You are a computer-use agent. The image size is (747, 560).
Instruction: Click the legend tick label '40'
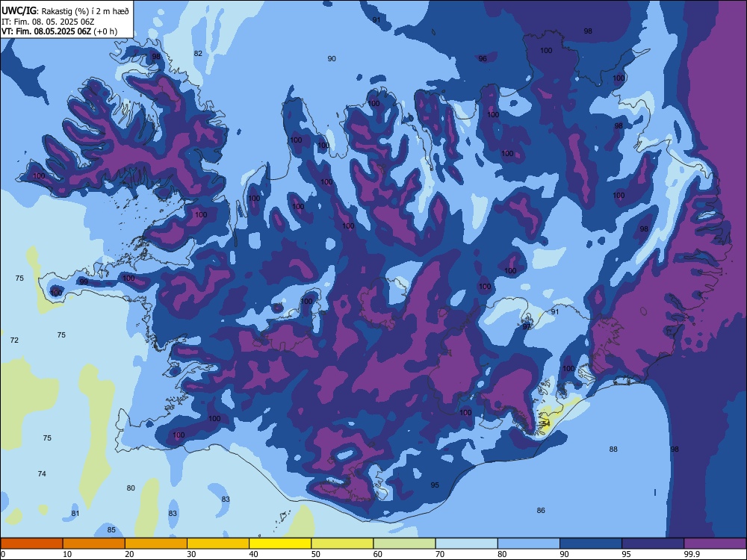253,554
